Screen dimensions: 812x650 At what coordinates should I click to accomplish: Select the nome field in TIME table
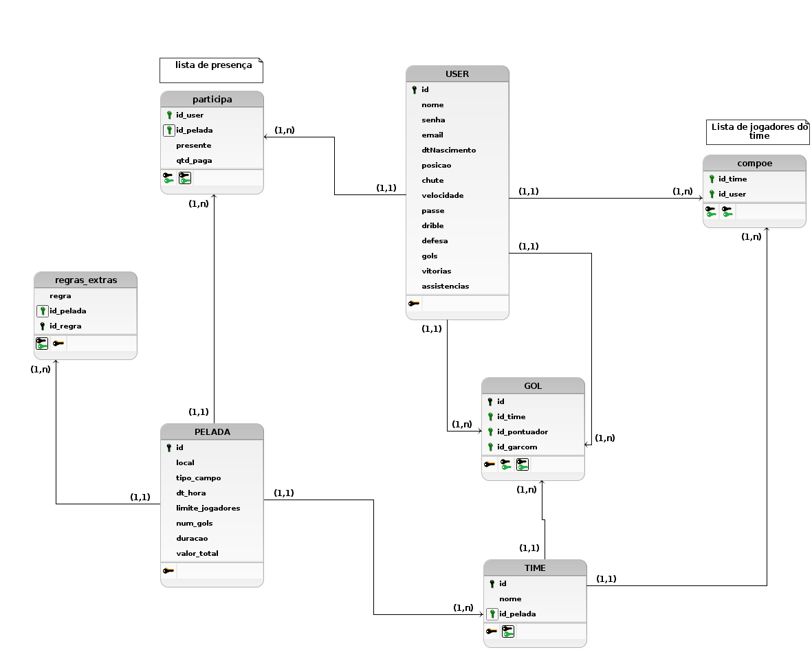click(510, 598)
